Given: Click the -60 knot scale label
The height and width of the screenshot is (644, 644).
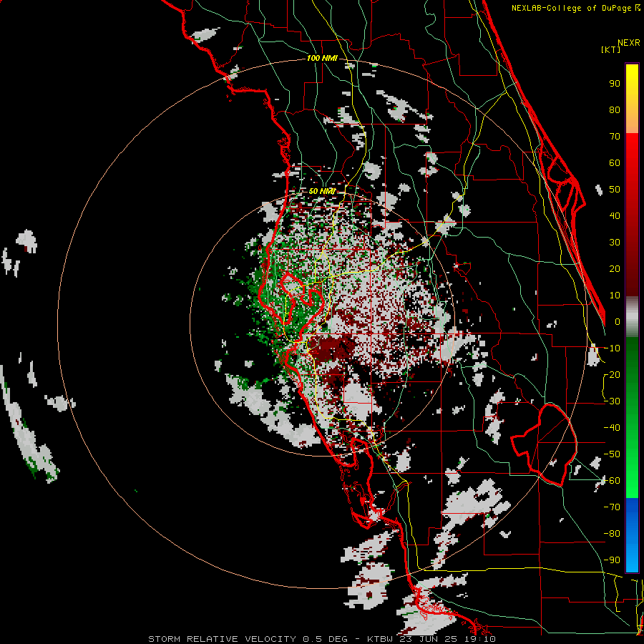Looking at the screenshot, I should coord(612,481).
